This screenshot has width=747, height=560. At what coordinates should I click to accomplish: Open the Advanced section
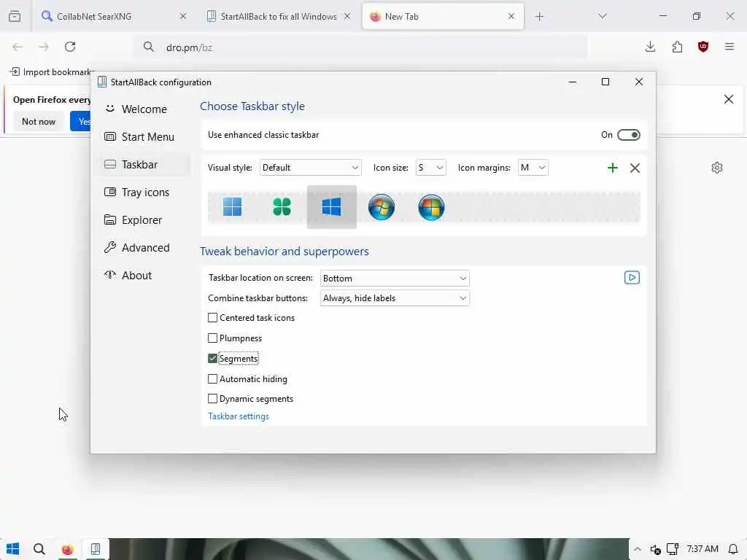pos(144,248)
